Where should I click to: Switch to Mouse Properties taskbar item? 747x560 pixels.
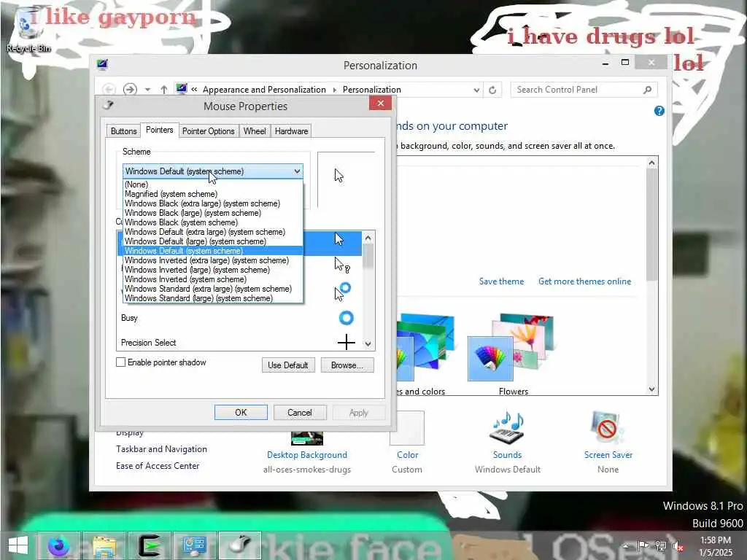[x=239, y=545]
